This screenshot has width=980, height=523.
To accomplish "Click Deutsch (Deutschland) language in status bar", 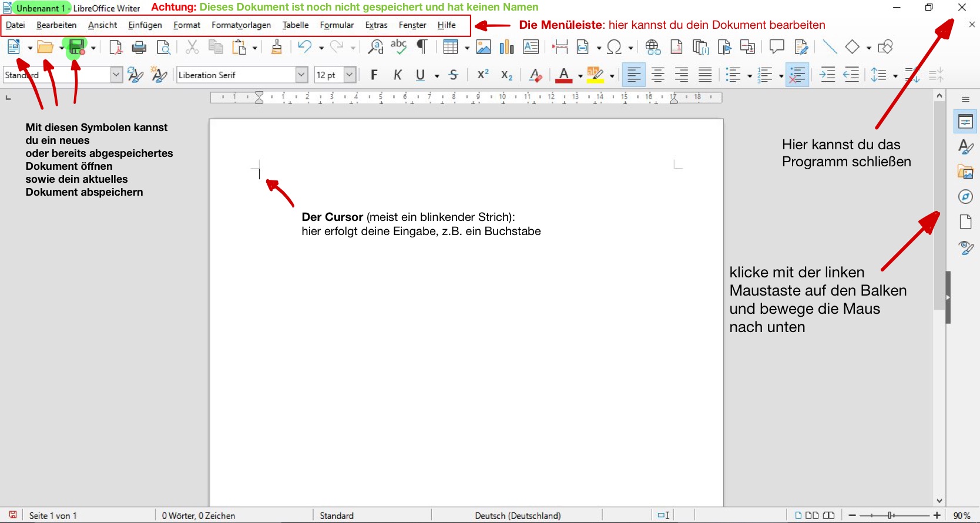I will 518,515.
